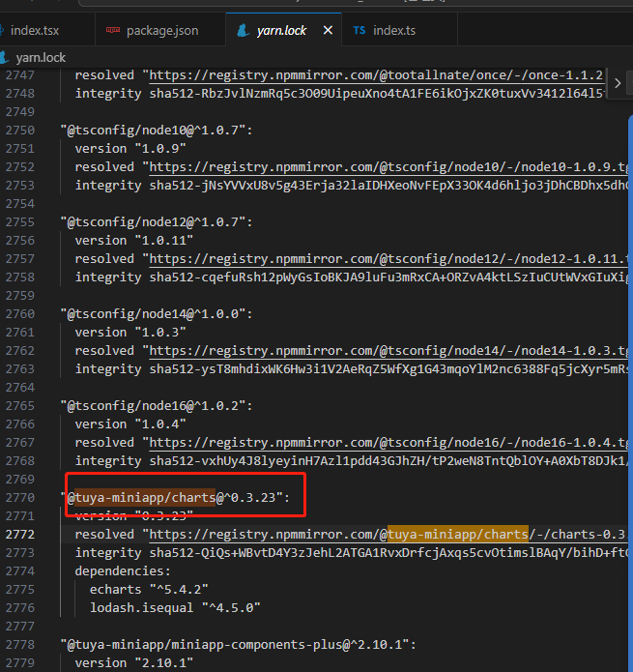Image resolution: width=633 pixels, height=672 pixels.
Task: Click line number 2765 in gutter
Action: pos(19,405)
